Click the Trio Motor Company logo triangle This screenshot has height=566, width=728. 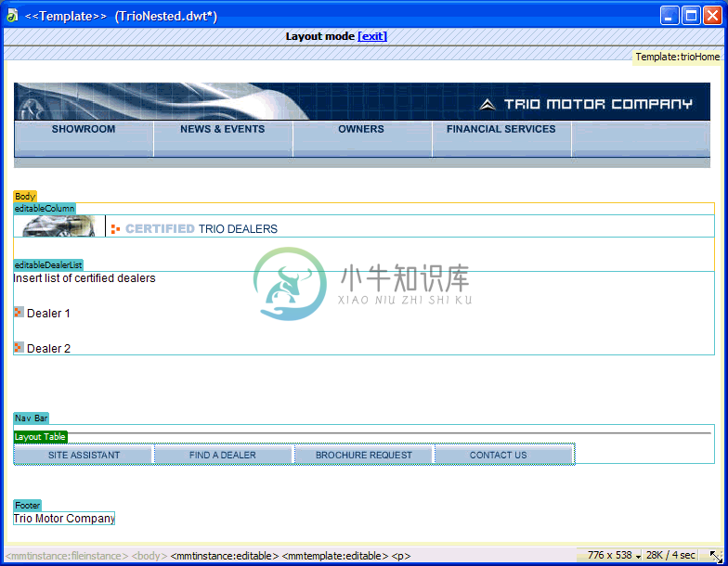487,104
